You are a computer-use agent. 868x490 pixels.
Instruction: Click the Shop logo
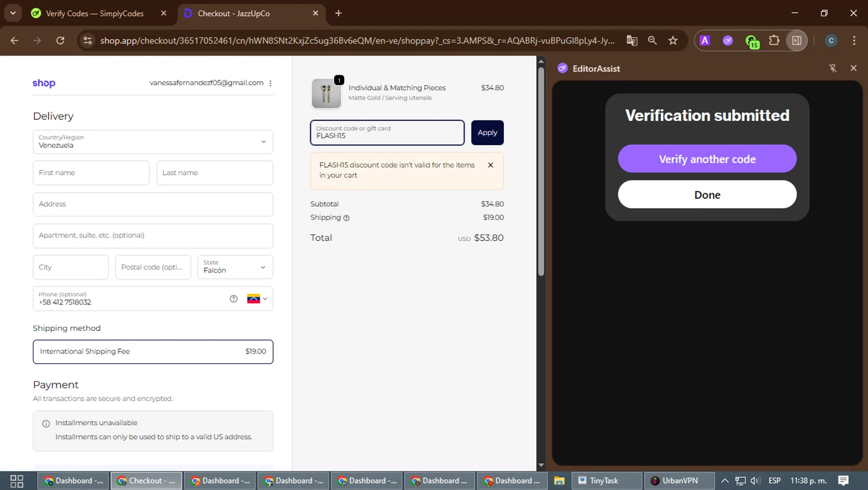tap(44, 83)
